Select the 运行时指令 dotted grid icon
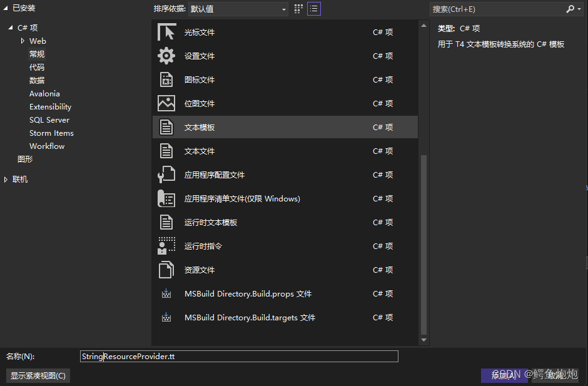This screenshot has height=386, width=588. pyautogui.click(x=166, y=245)
